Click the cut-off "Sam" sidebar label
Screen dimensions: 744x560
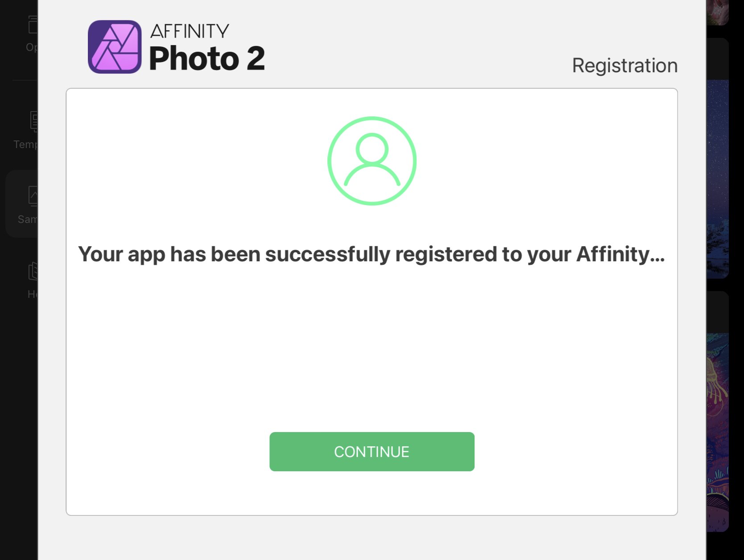click(27, 219)
